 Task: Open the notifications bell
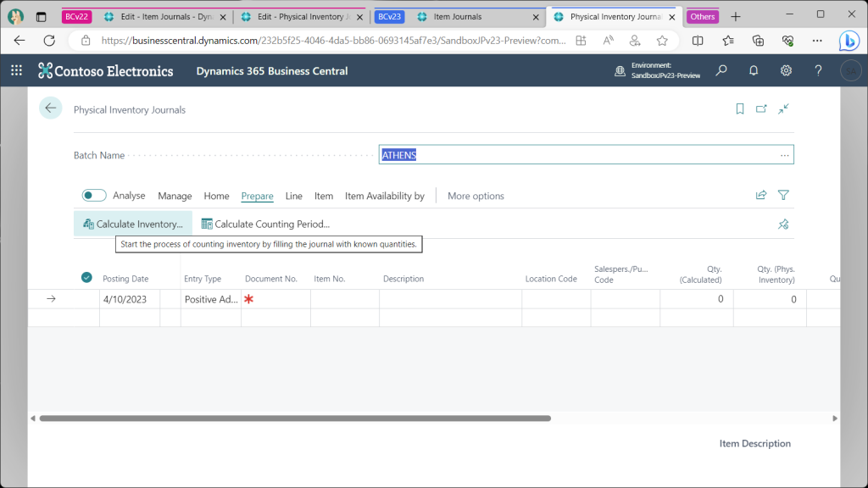(x=754, y=70)
